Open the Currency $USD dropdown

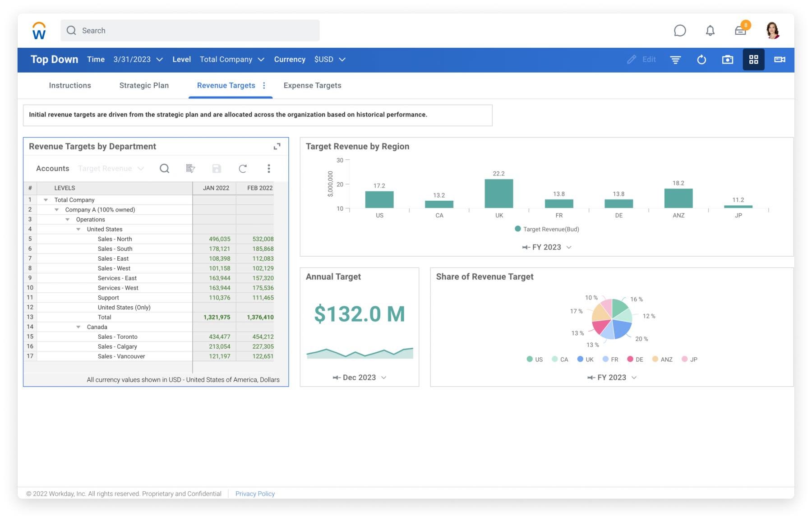(x=330, y=59)
